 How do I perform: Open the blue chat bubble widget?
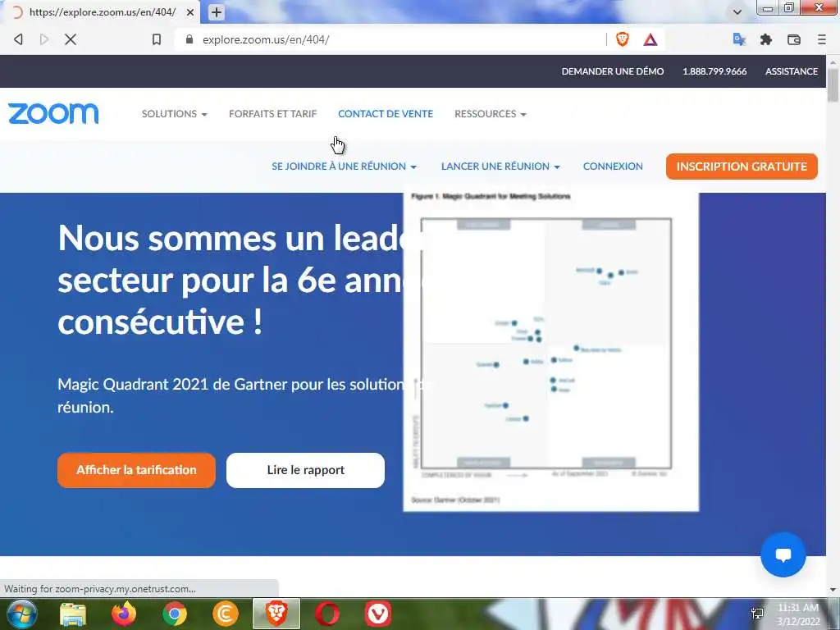783,555
